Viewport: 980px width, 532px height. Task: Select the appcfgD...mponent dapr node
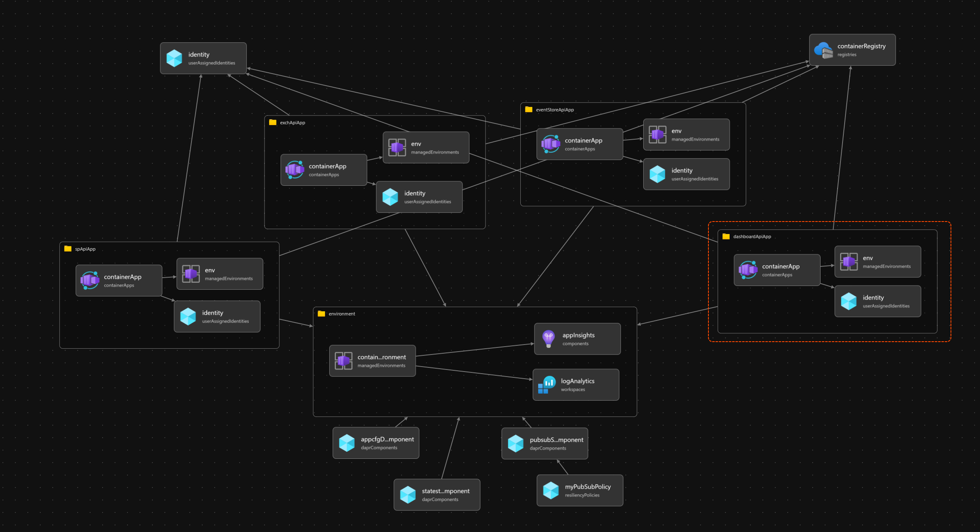[376, 443]
